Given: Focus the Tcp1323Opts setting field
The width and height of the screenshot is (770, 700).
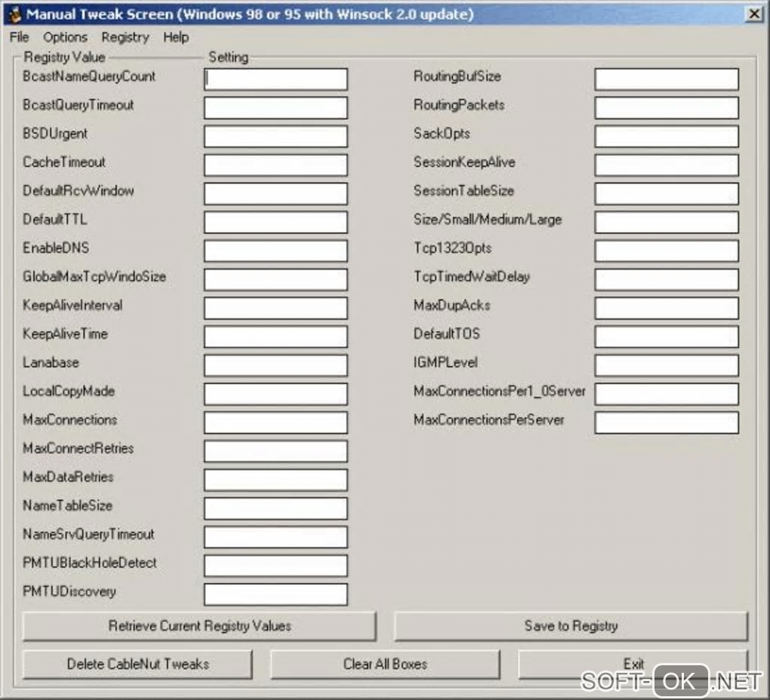Looking at the screenshot, I should [x=667, y=251].
